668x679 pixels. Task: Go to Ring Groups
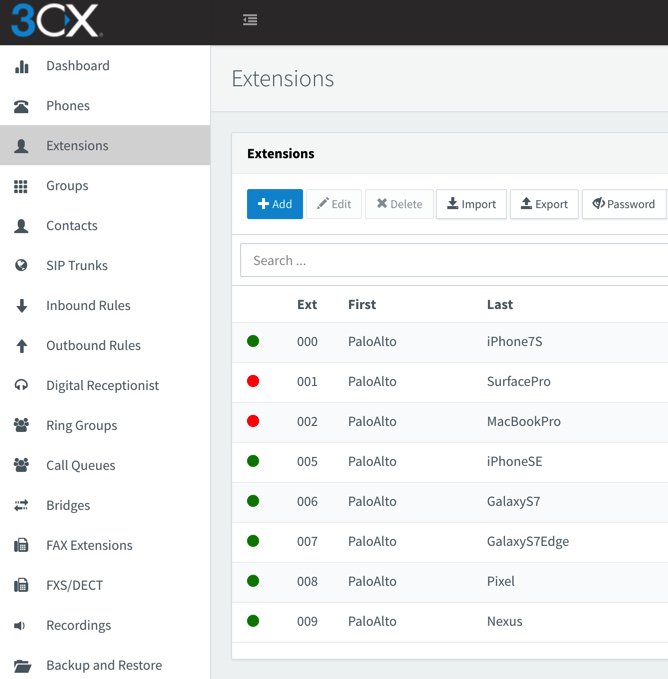point(105,425)
